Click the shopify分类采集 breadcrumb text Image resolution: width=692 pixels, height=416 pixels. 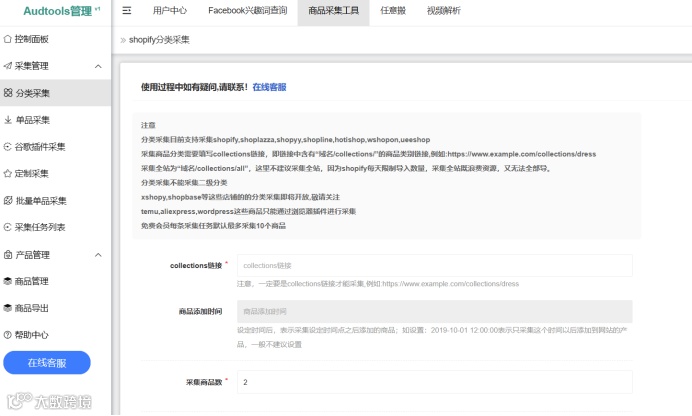click(159, 40)
